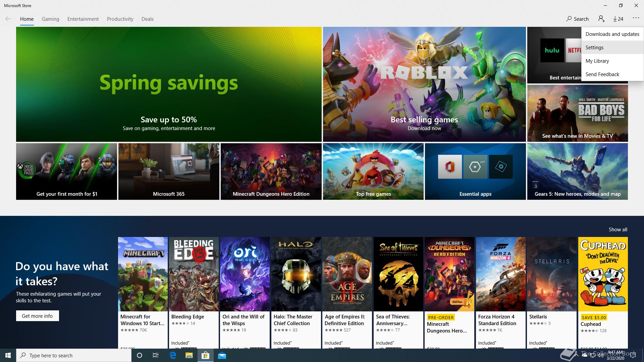Open Task View on the taskbar
Viewport: 644px width, 362px height.
coord(156,355)
